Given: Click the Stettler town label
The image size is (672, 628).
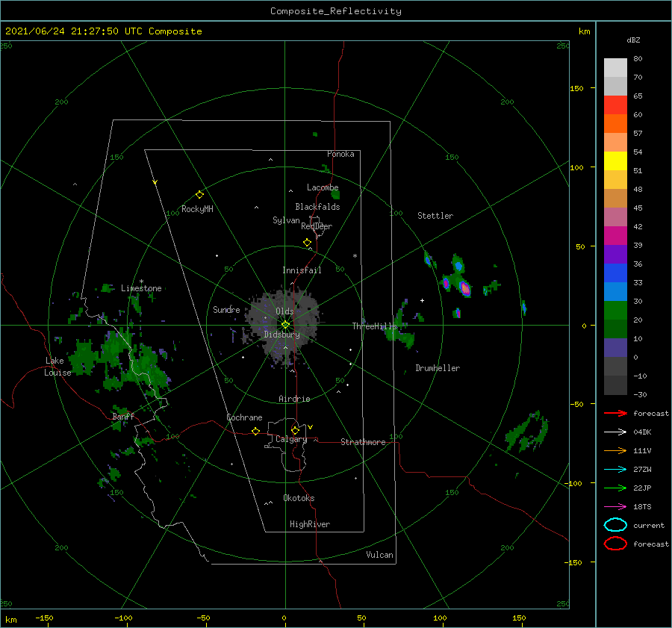Looking at the screenshot, I should coord(435,216).
